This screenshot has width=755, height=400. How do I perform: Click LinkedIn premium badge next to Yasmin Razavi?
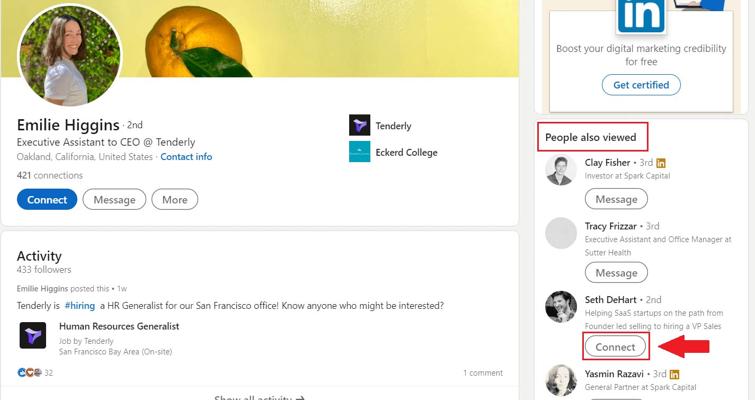click(674, 374)
